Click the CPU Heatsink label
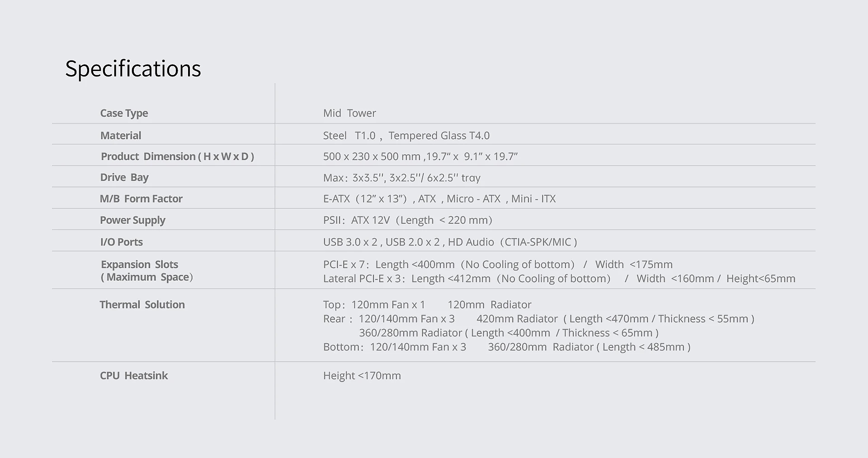Viewport: 868px width, 458px height. click(x=134, y=376)
